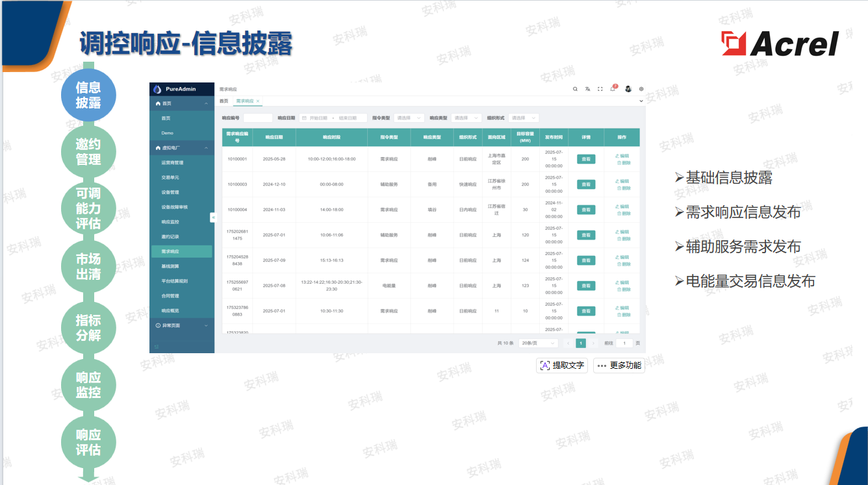Open the 组织形式 dropdown

tap(523, 118)
